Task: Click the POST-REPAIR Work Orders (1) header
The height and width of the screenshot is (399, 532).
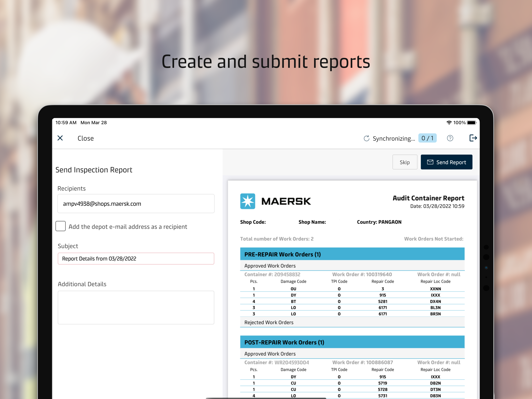Action: click(352, 342)
